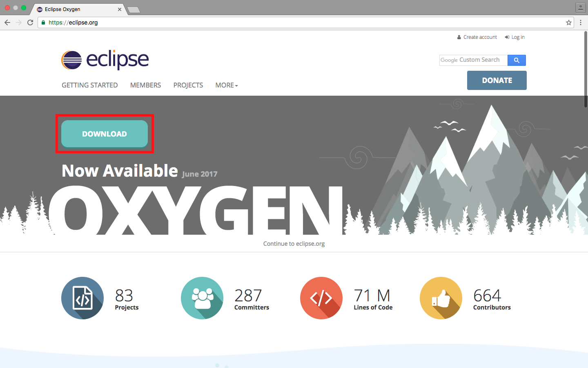The height and width of the screenshot is (368, 588).
Task: Click the Eclipse logo in header
Action: point(105,60)
